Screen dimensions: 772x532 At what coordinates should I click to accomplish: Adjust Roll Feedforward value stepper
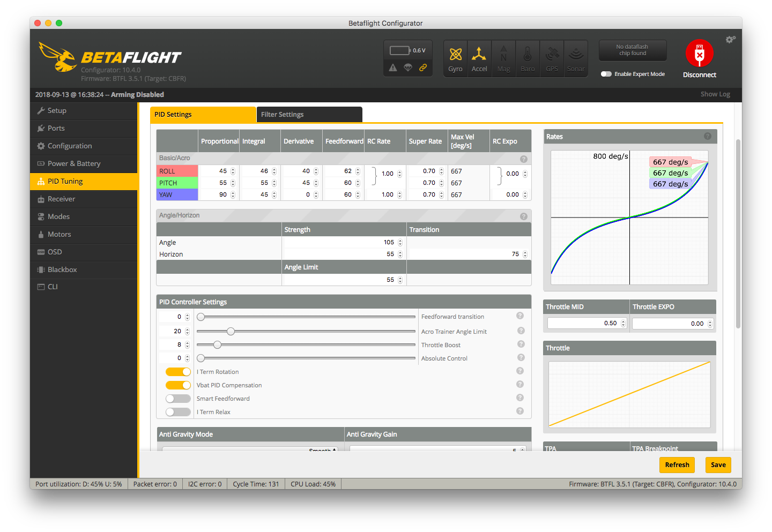tap(358, 171)
